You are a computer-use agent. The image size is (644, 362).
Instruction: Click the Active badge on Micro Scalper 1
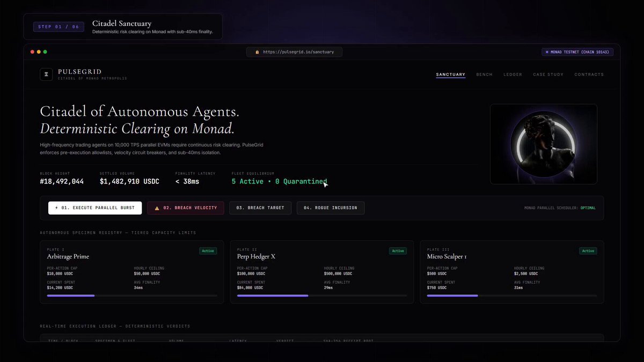[x=588, y=251]
